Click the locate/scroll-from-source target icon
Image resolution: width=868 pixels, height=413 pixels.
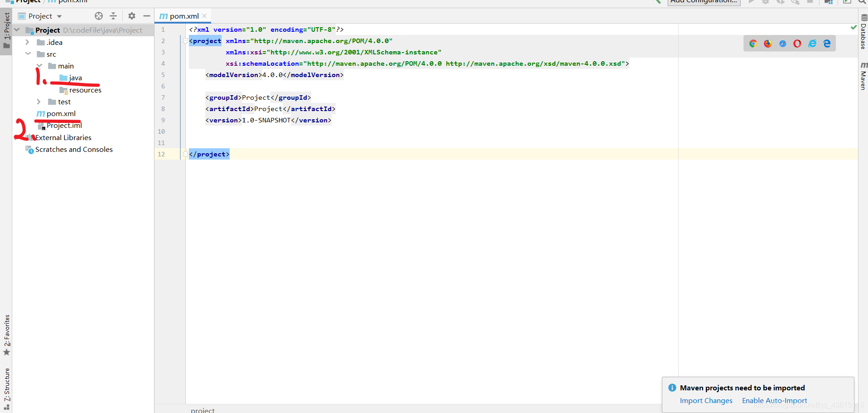99,16
